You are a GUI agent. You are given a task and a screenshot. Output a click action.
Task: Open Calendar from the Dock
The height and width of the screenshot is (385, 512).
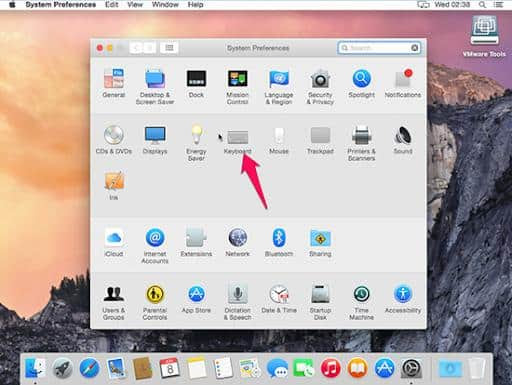pos(169,368)
